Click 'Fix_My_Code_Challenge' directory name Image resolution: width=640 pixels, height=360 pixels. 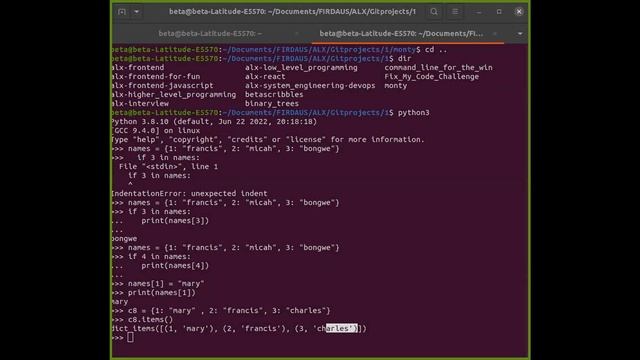pyautogui.click(x=431, y=77)
